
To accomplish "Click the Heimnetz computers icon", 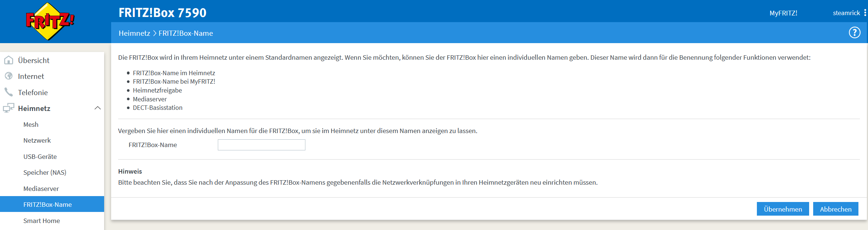I will (x=8, y=108).
